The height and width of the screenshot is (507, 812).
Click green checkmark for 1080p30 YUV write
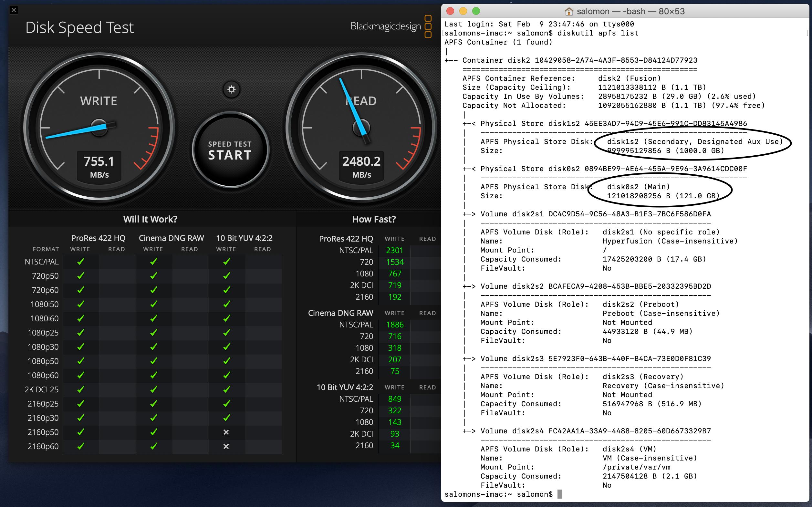(227, 347)
